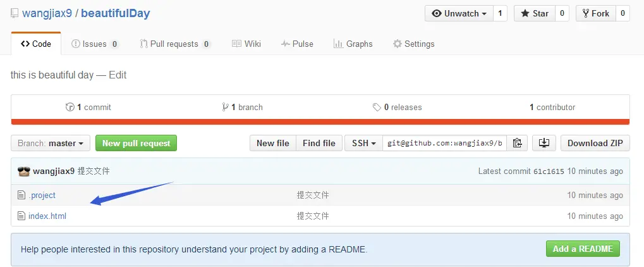Open the SSH protocol dropdown
This screenshot has width=644, height=267.
364,143
